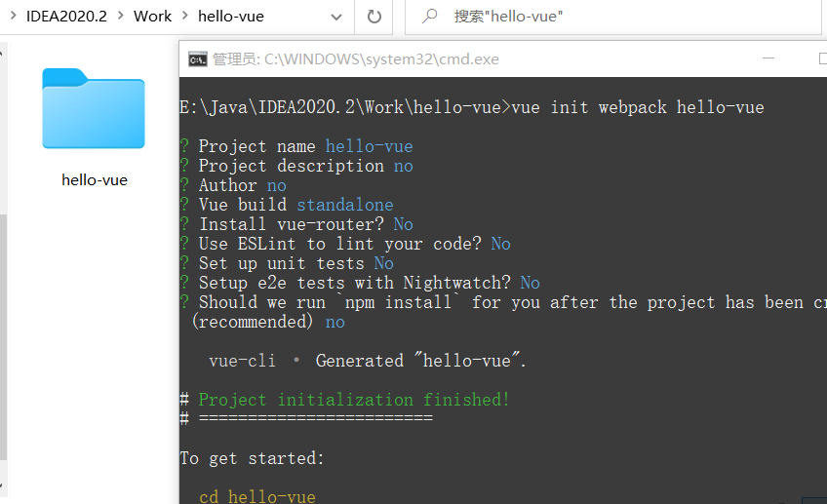Go to Work folder in breadcrumb
This screenshot has width=827, height=504.
152,16
